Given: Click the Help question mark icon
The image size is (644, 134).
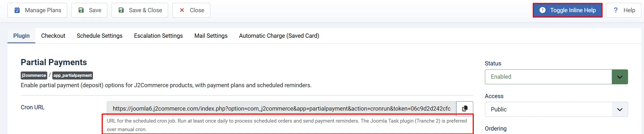Looking at the screenshot, I should tap(616, 10).
